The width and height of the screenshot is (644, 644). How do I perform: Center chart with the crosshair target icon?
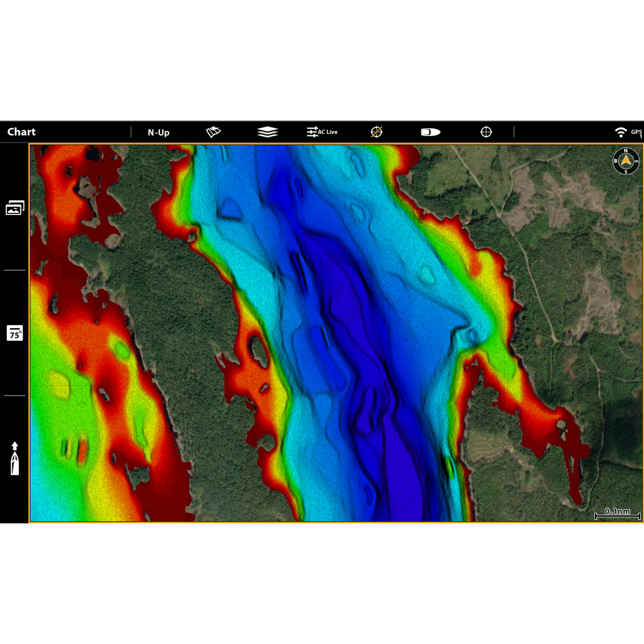pos(486,132)
